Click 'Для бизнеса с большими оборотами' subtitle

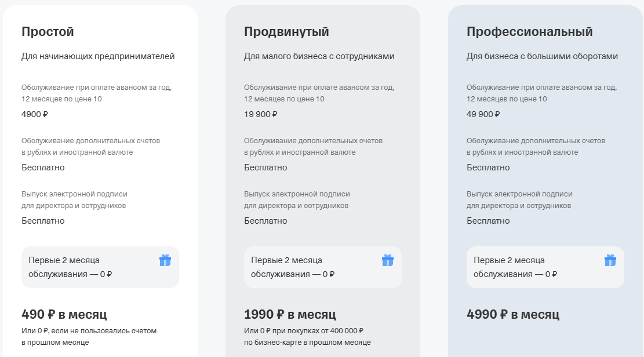(542, 56)
